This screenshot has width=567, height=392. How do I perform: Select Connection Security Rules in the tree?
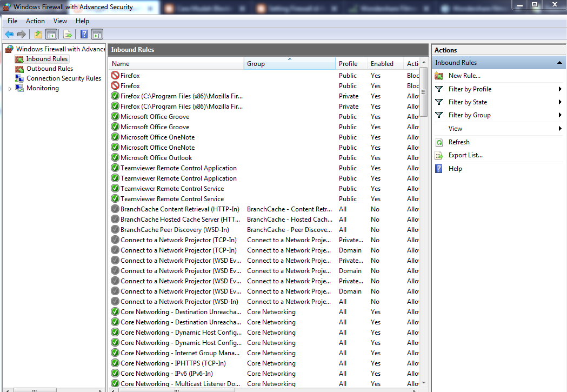(x=64, y=78)
